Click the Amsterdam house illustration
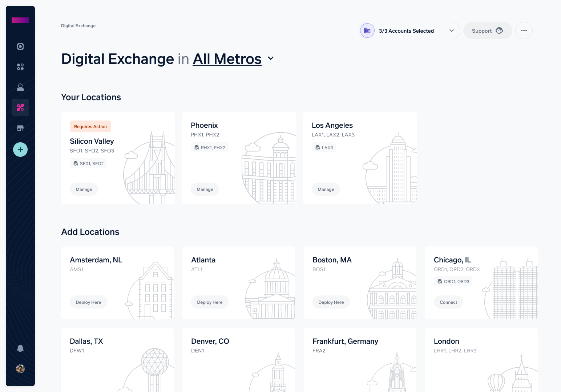The width and height of the screenshot is (561, 392). [150, 290]
